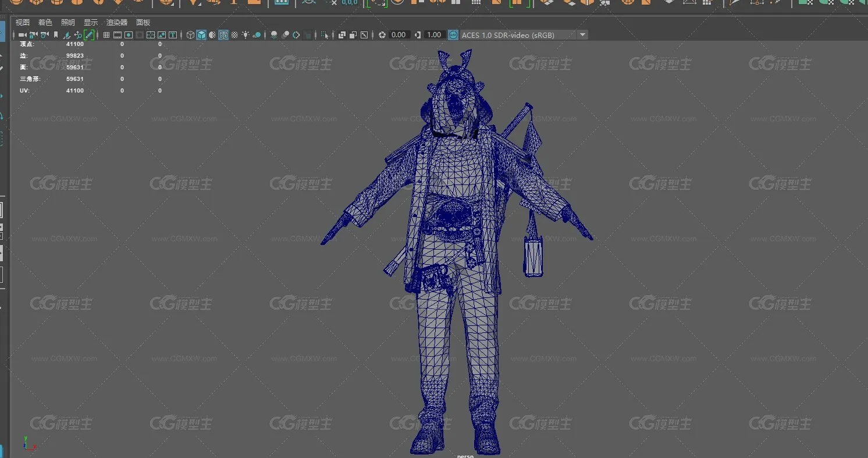
Task: Click the Gamma reset icon
Action: coord(418,35)
